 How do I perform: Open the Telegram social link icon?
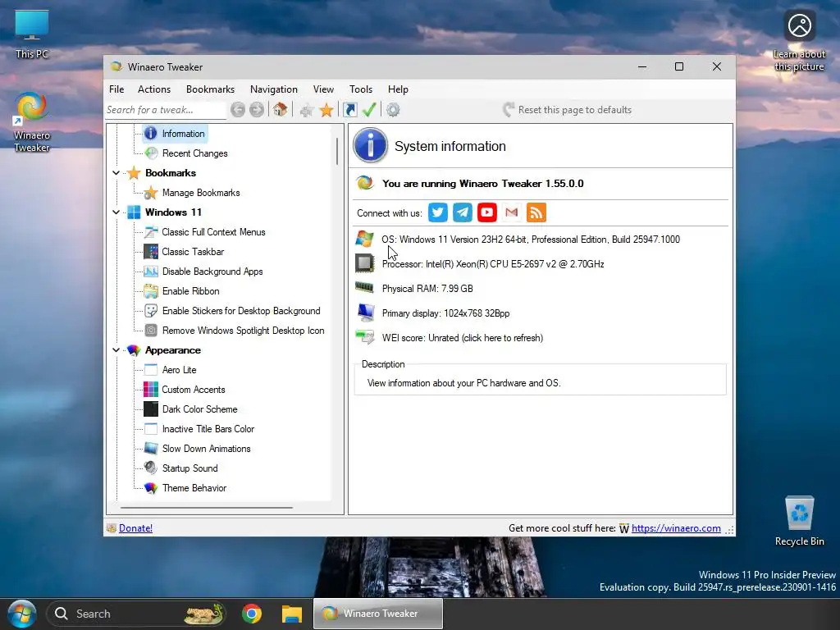pos(463,212)
